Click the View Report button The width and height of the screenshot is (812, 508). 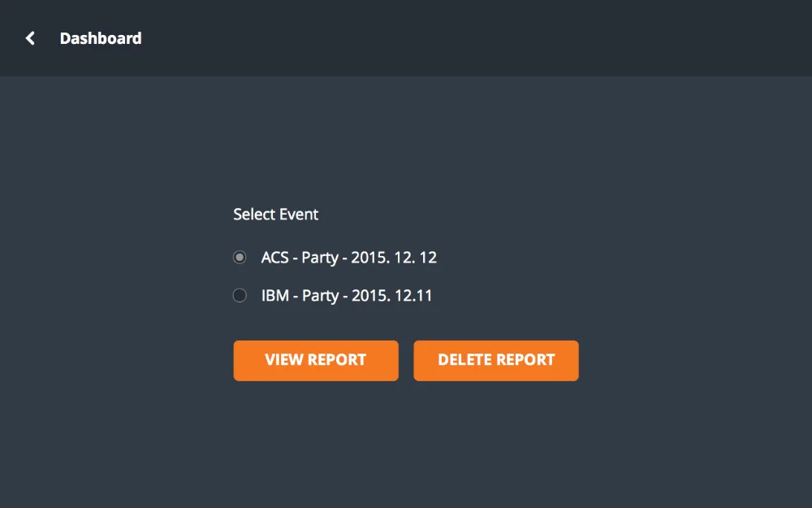pyautogui.click(x=316, y=360)
